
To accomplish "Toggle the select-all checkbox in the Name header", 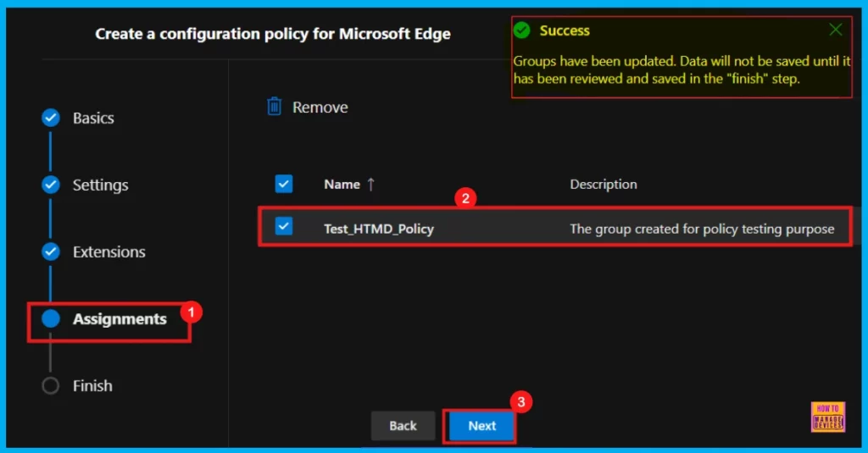I will pos(284,184).
